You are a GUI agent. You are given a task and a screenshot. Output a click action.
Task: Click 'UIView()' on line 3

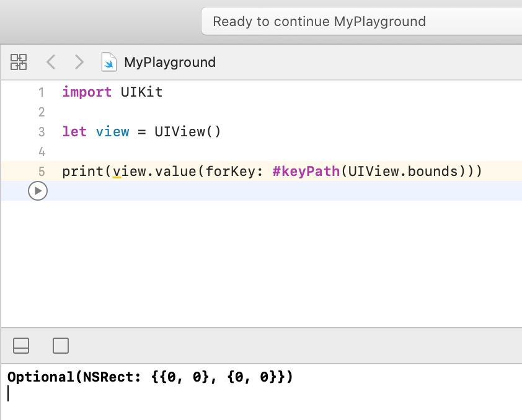(x=187, y=132)
